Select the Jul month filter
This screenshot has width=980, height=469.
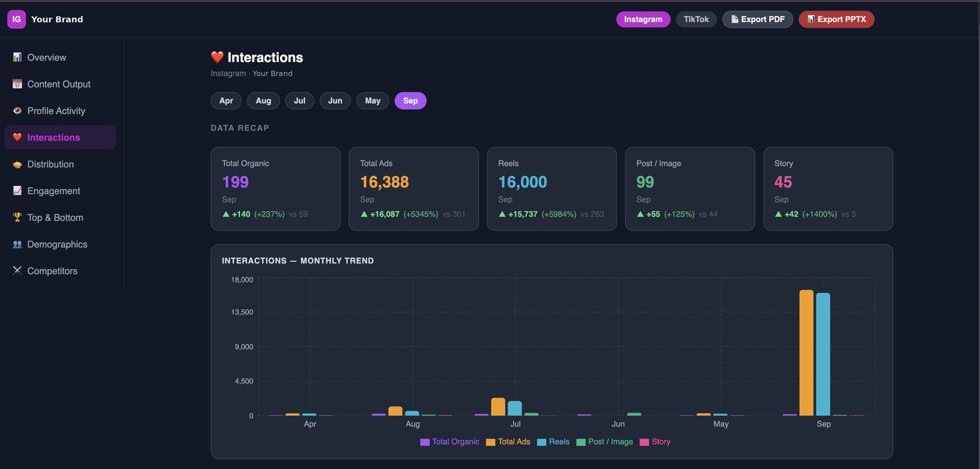[300, 101]
